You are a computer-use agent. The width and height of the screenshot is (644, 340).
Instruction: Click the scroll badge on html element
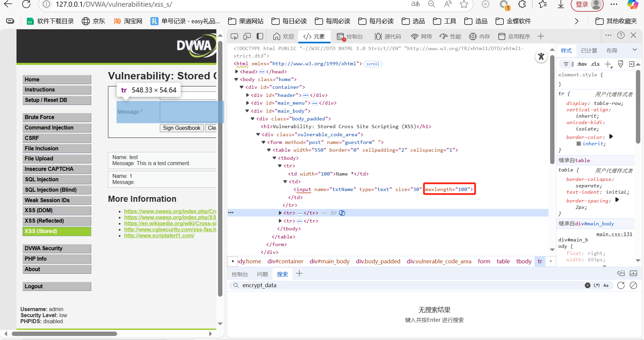(373, 64)
